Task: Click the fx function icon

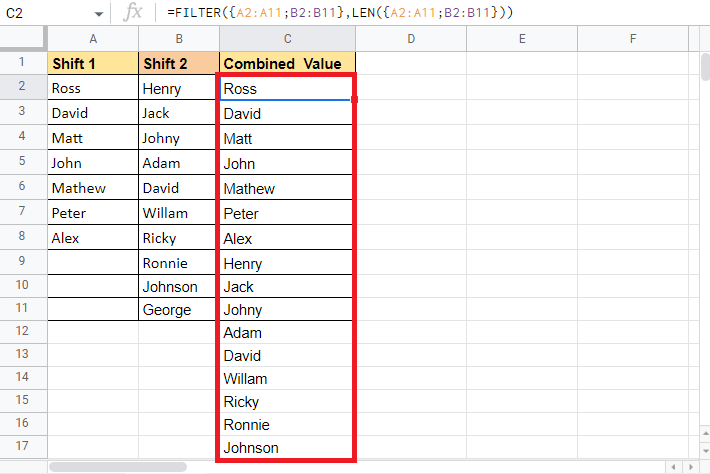Action: (133, 12)
